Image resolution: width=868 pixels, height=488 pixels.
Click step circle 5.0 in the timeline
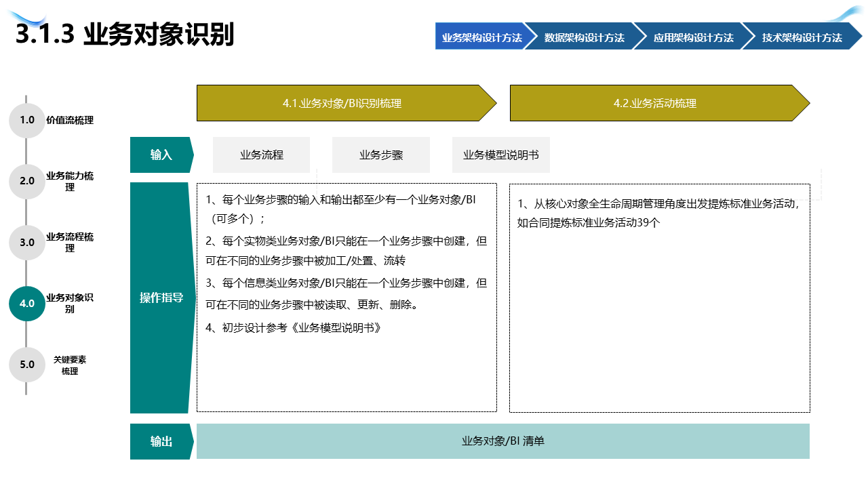pos(27,364)
